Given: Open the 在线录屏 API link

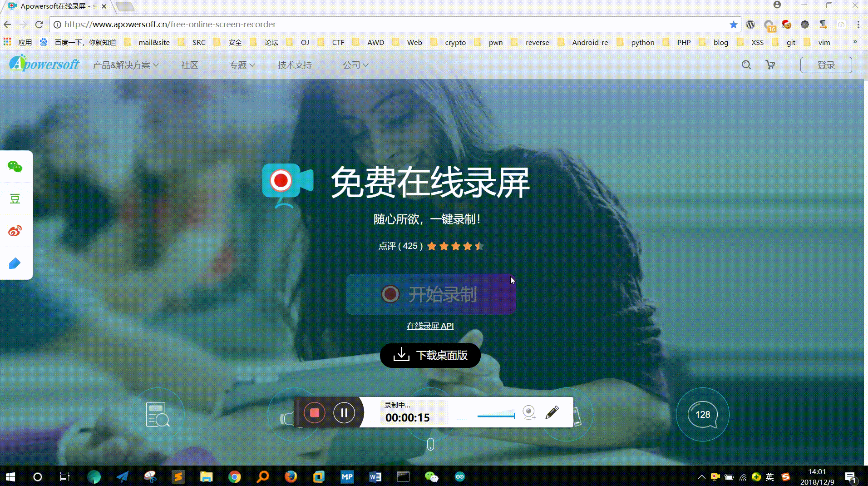Looking at the screenshot, I should click(x=430, y=326).
